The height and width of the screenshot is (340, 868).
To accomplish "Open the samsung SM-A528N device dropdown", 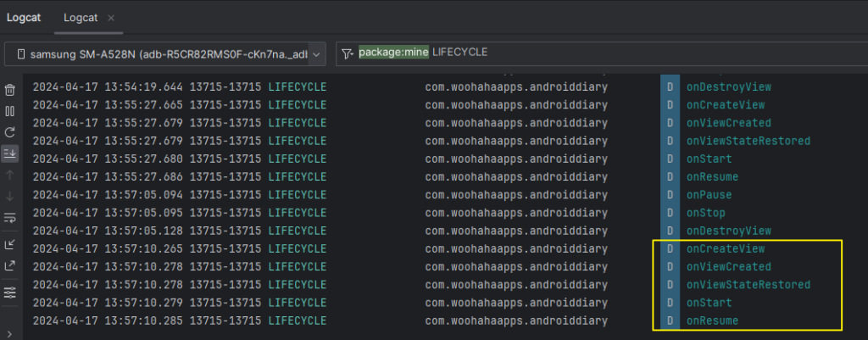I will point(165,54).
